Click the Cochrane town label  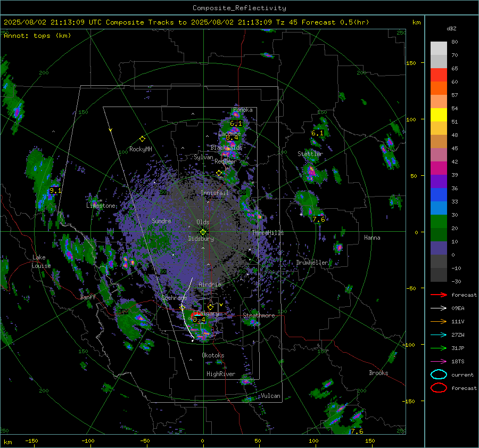click(x=174, y=298)
